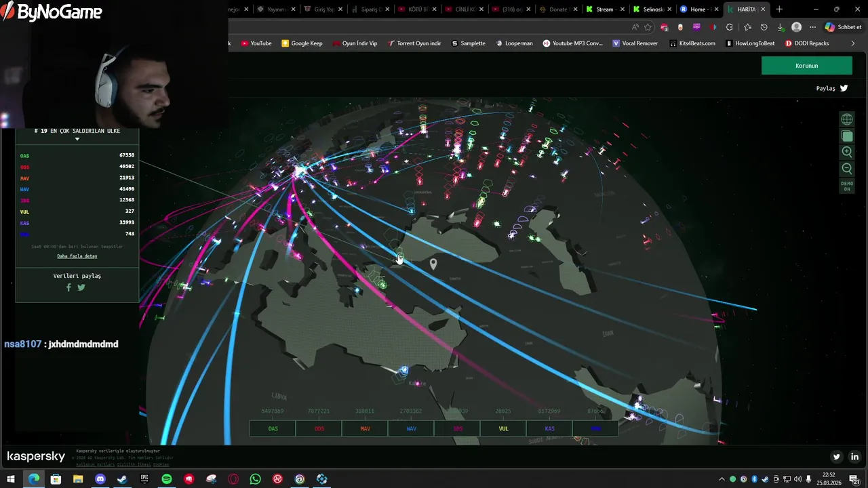This screenshot has height=488, width=868.
Task: Open the Daha fazla detay link
Action: (x=77, y=256)
